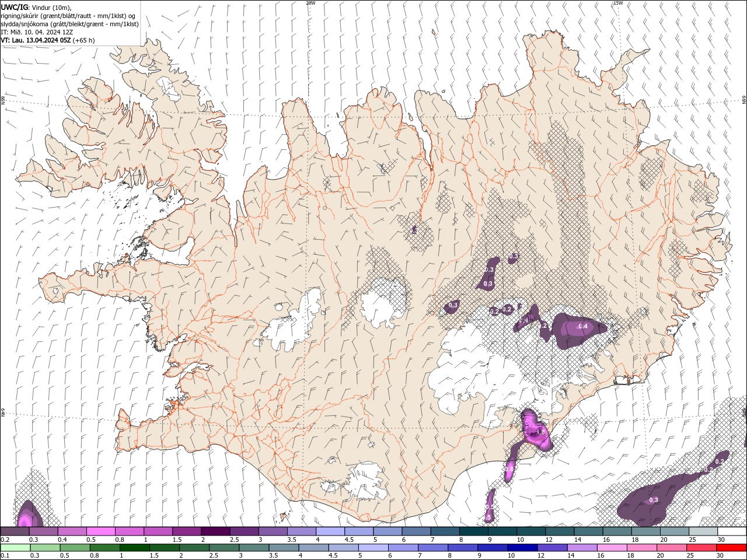This screenshot has width=747, height=560.
Task: Click the 'VT: Lau. 13.04.2024 05Z (+65 h)' line
Action: coord(47,40)
